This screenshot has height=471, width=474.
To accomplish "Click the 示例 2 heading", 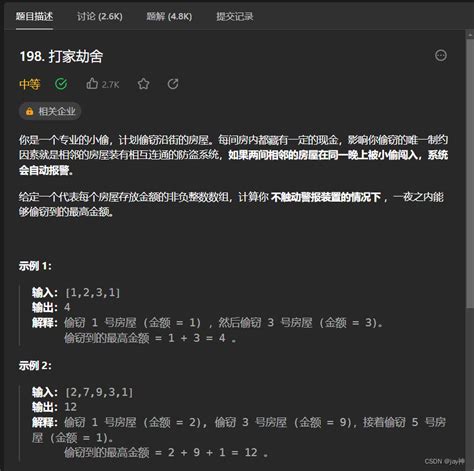I will [x=35, y=366].
